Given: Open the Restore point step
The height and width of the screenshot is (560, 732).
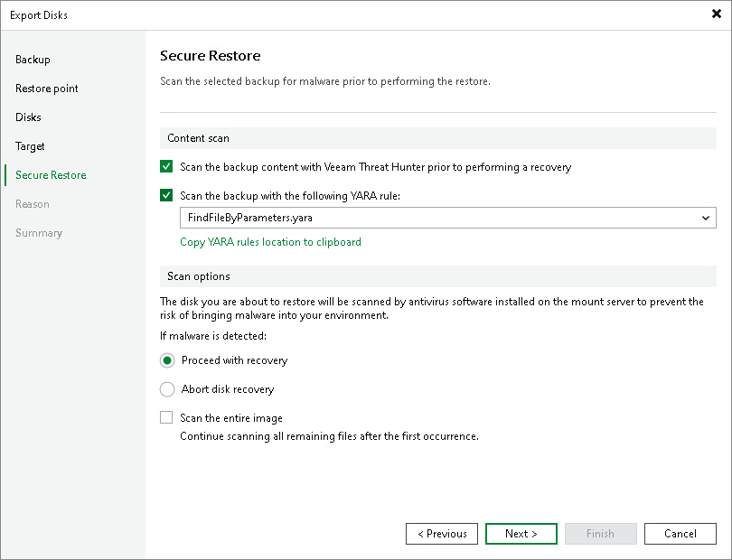Looking at the screenshot, I should 46,88.
